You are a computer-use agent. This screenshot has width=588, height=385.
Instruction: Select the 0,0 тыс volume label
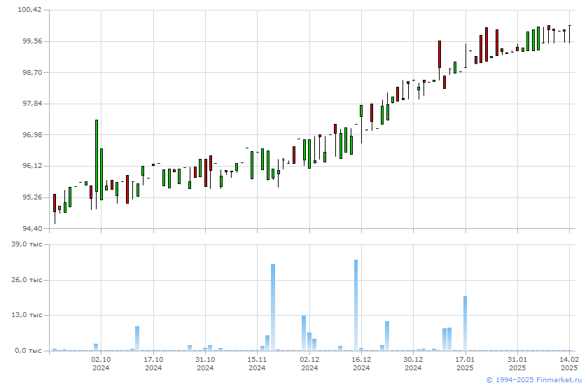(x=28, y=351)
